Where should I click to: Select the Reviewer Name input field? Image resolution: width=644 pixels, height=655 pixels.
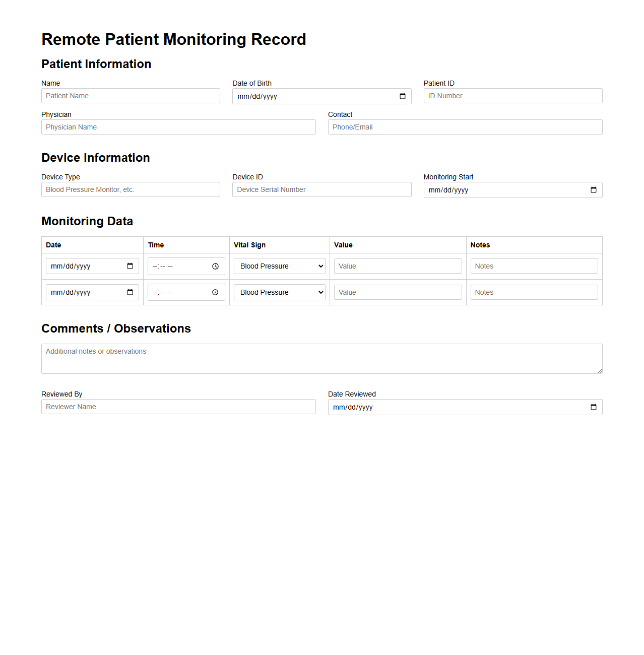pos(178,407)
